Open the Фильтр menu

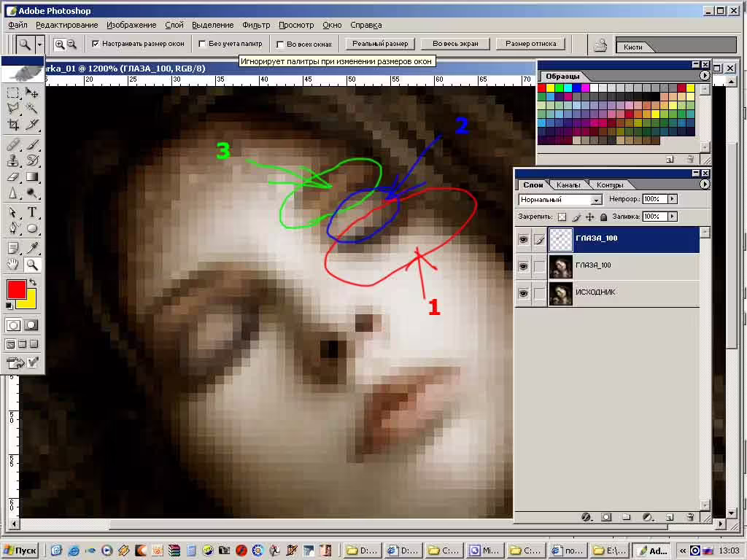pos(256,26)
